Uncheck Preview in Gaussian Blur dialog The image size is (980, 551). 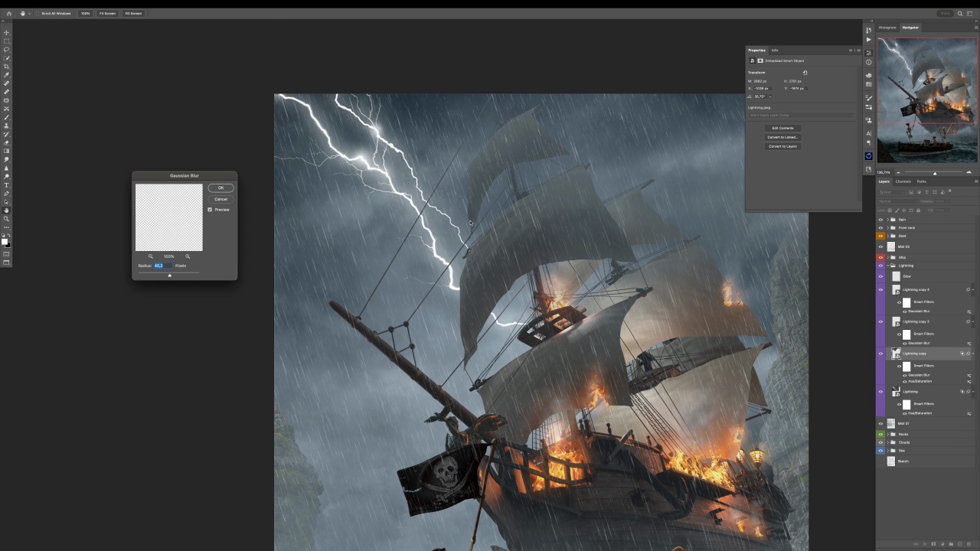pyautogui.click(x=210, y=210)
